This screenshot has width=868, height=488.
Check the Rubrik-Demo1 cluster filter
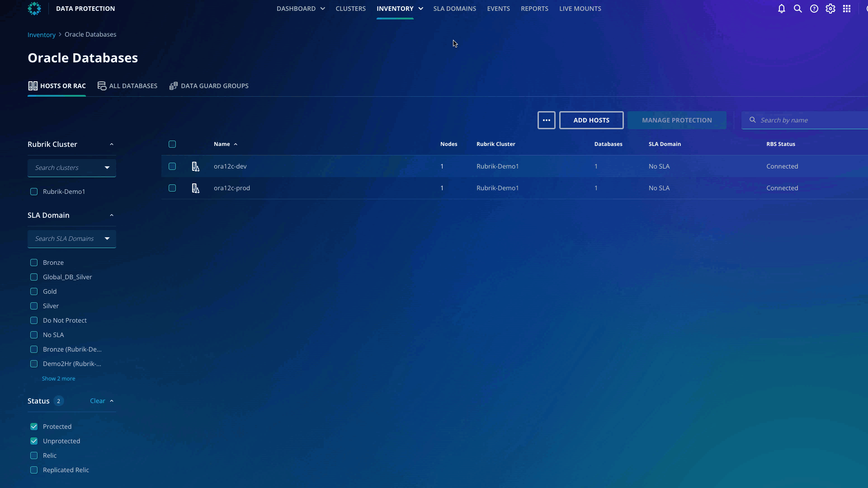pos(34,192)
